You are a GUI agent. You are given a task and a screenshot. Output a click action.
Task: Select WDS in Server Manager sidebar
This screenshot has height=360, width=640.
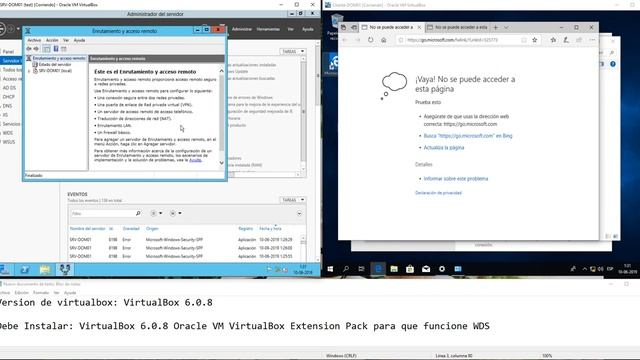tap(8, 133)
